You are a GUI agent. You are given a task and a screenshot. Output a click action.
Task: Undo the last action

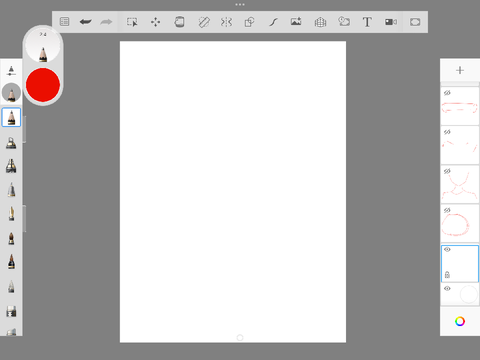pos(86,22)
